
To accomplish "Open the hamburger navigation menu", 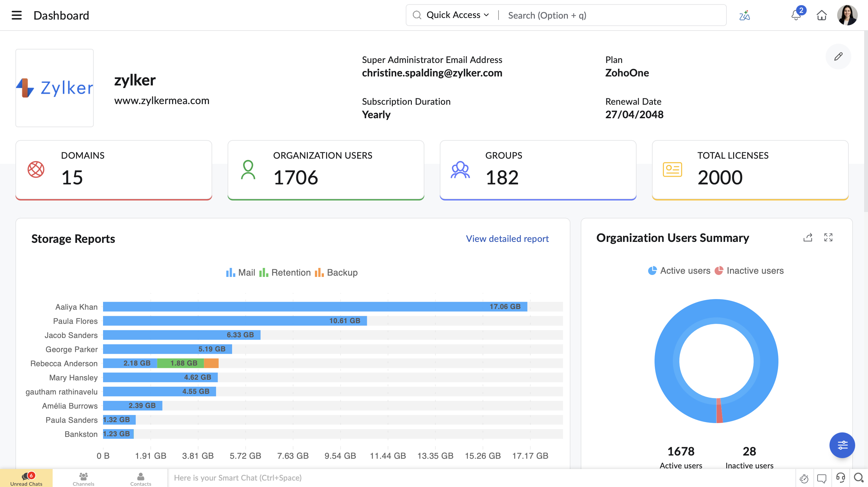I will click(16, 15).
